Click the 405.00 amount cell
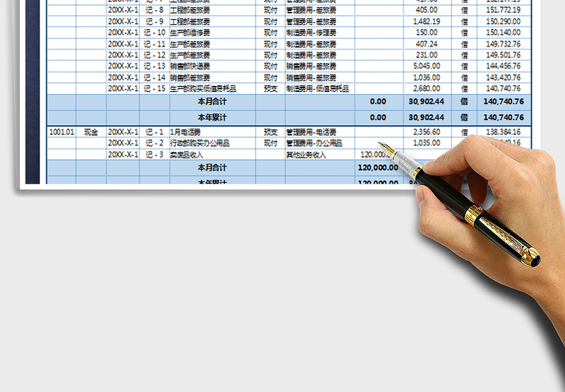This screenshot has width=565, height=392. [x=426, y=10]
